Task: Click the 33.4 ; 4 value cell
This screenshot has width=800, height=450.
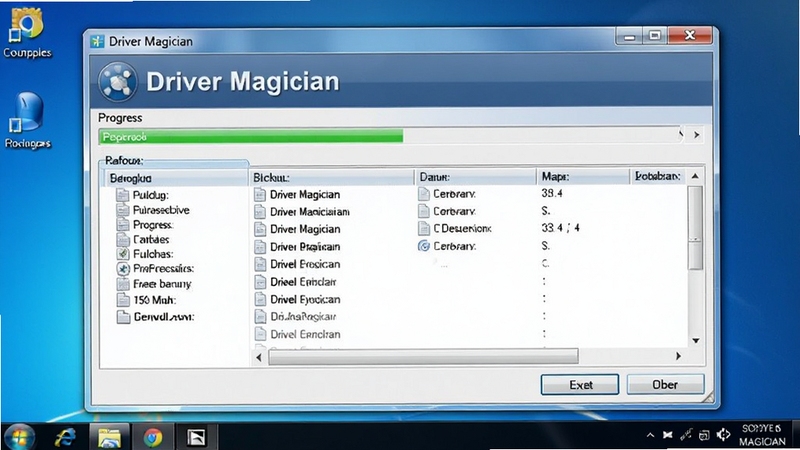Action: coord(561,228)
